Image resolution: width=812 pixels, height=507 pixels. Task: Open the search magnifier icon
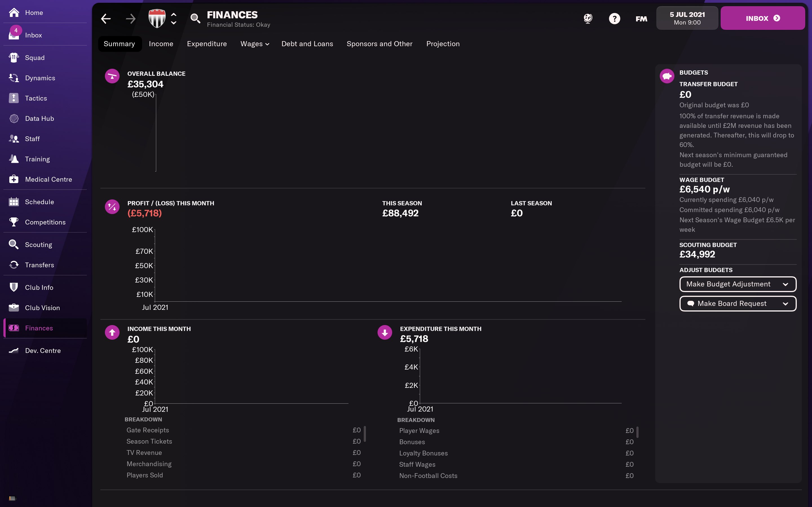click(195, 18)
